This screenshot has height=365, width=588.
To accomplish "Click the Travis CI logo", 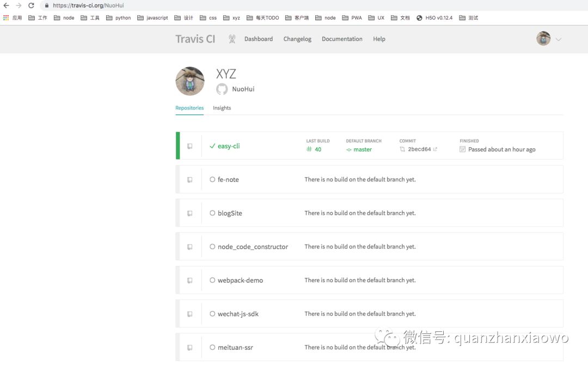I will (195, 39).
